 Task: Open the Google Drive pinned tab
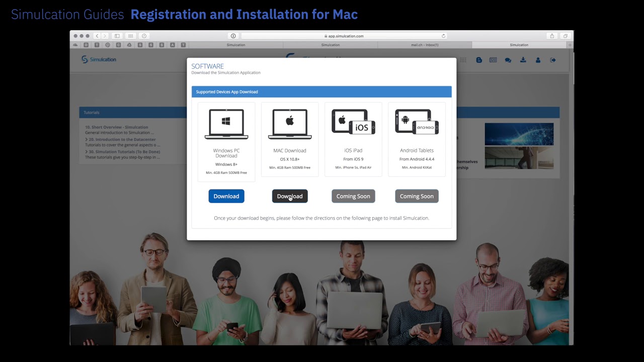click(x=129, y=45)
